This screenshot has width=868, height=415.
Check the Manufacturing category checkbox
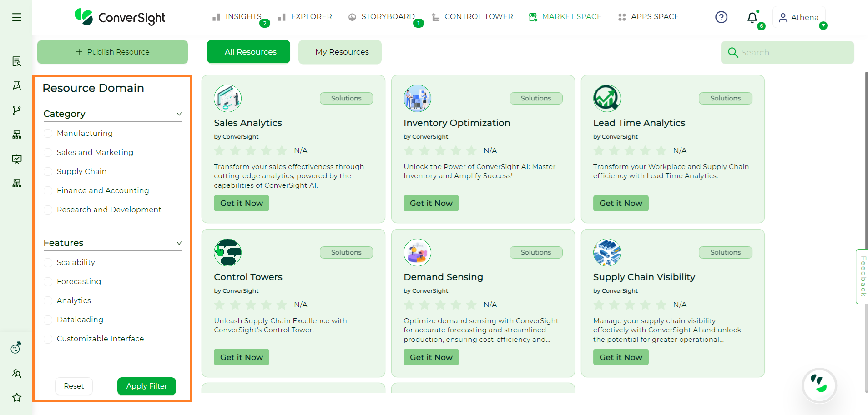click(48, 133)
